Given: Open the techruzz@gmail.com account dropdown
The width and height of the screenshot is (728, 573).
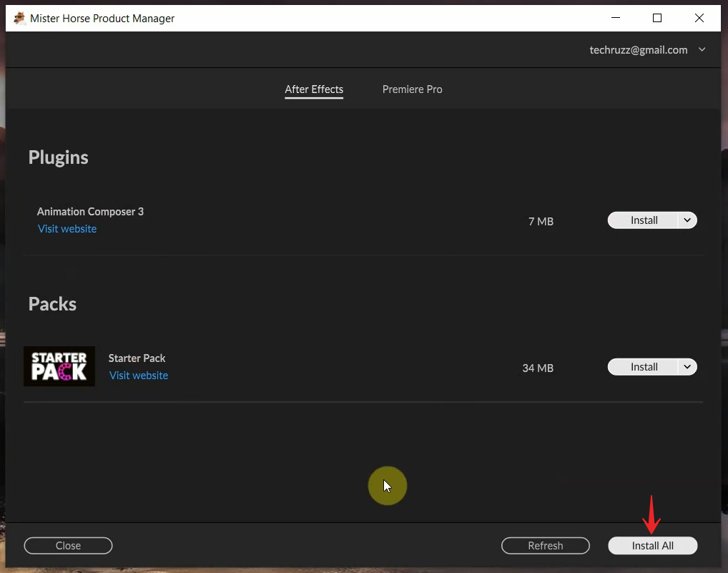Looking at the screenshot, I should 702,50.
